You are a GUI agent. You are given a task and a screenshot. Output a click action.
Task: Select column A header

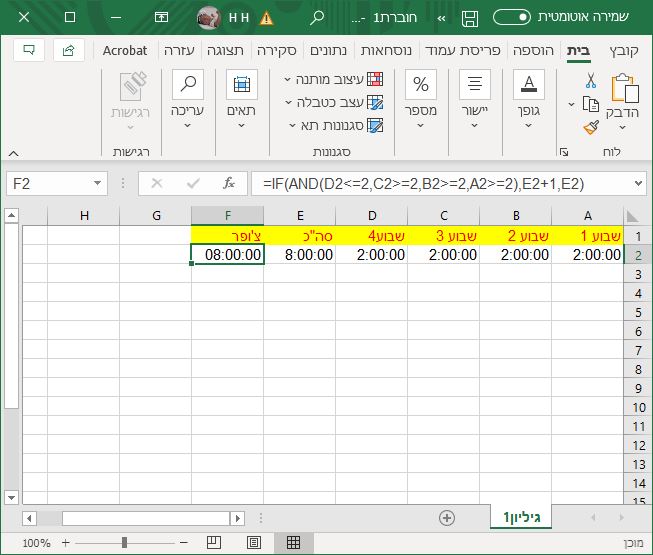(x=588, y=216)
